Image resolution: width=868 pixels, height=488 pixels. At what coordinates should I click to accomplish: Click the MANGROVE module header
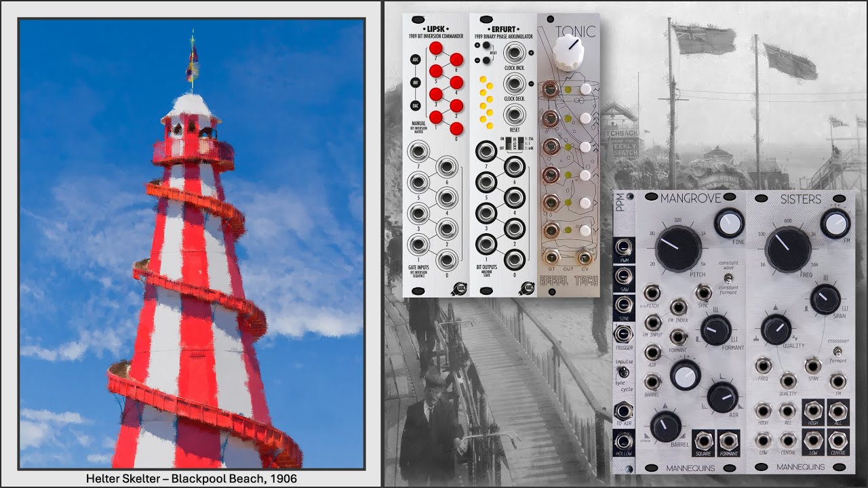point(691,198)
